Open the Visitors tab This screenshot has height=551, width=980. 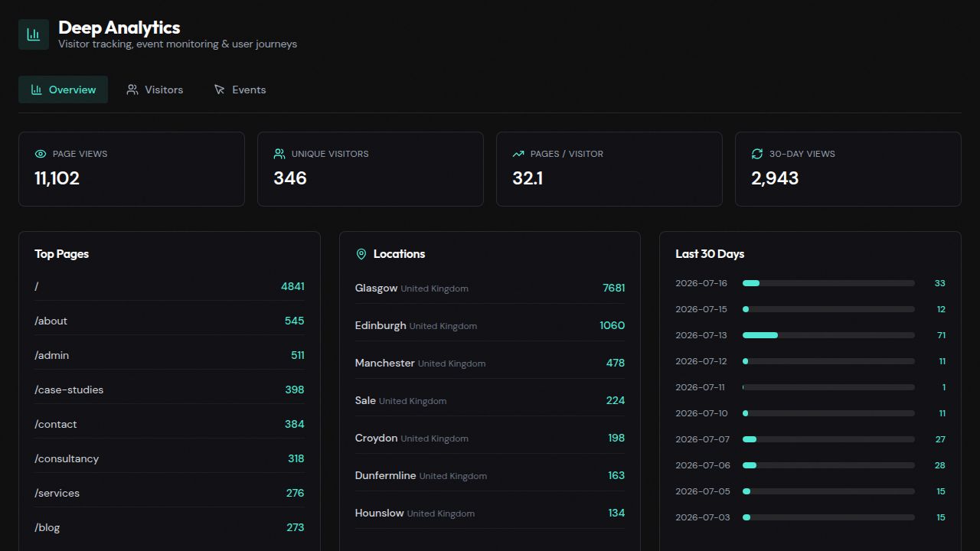click(155, 90)
